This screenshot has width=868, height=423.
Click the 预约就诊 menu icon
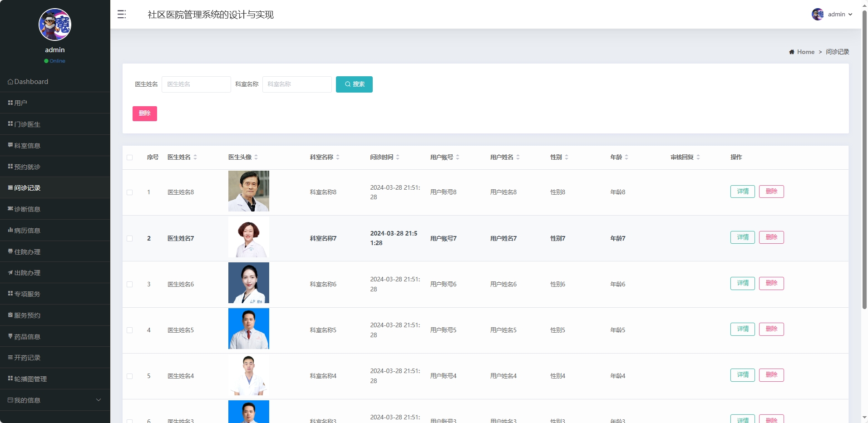click(x=10, y=167)
